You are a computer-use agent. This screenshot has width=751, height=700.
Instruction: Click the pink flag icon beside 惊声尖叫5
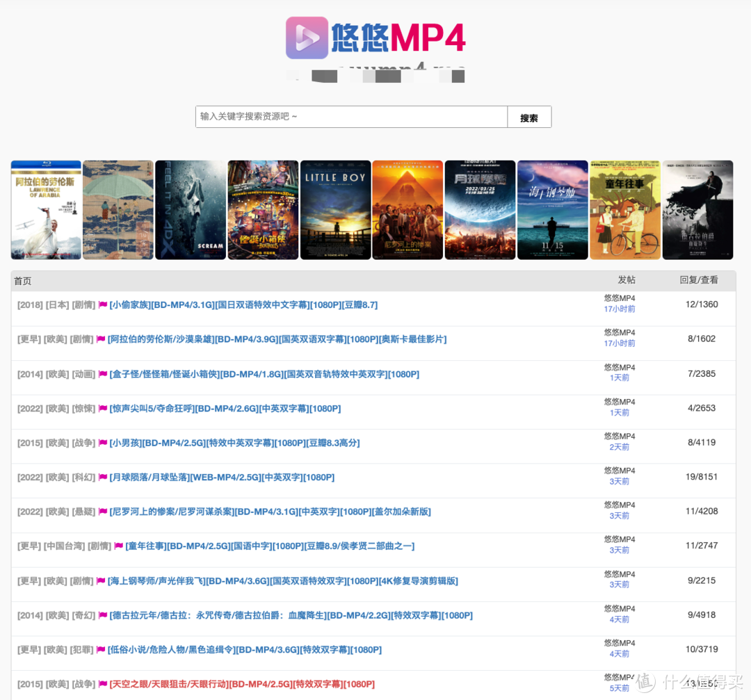tap(103, 409)
